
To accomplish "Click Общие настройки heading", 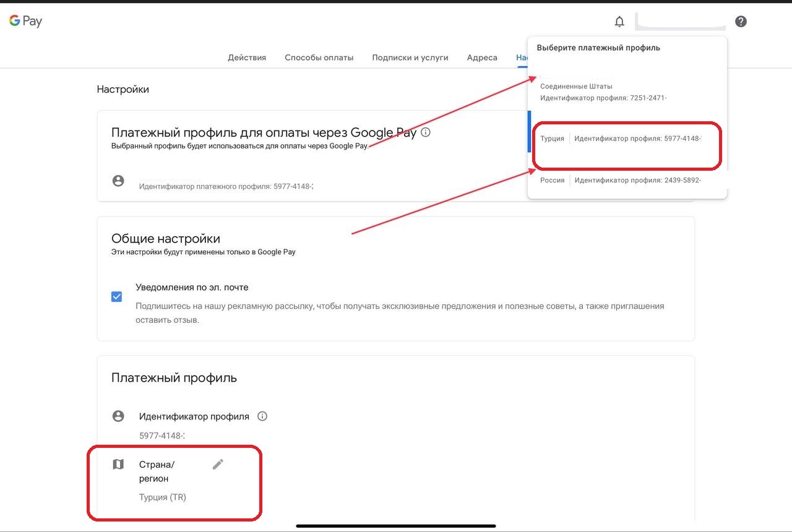I will pyautogui.click(x=166, y=239).
